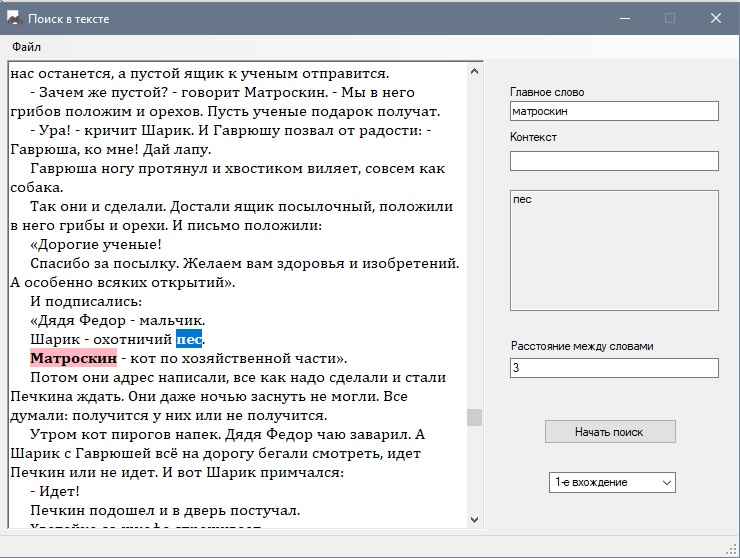Click the window resize grip corner
This screenshot has height=558, width=740.
pos(732,550)
